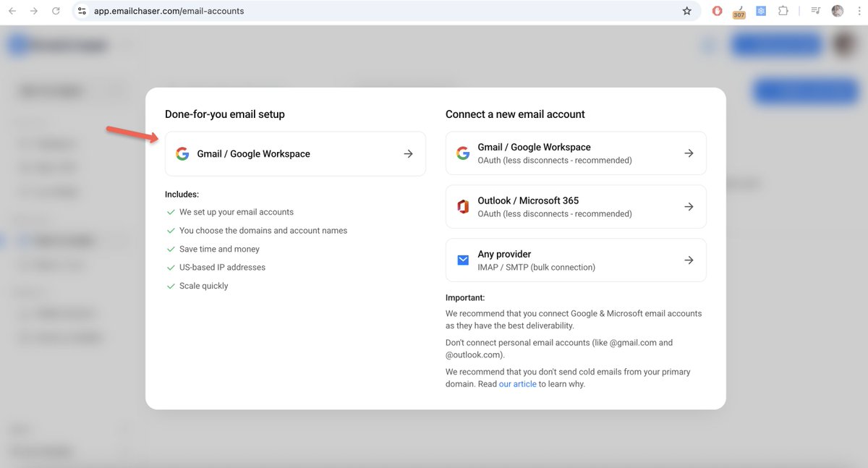Click the 'Important:' label text

tap(465, 298)
